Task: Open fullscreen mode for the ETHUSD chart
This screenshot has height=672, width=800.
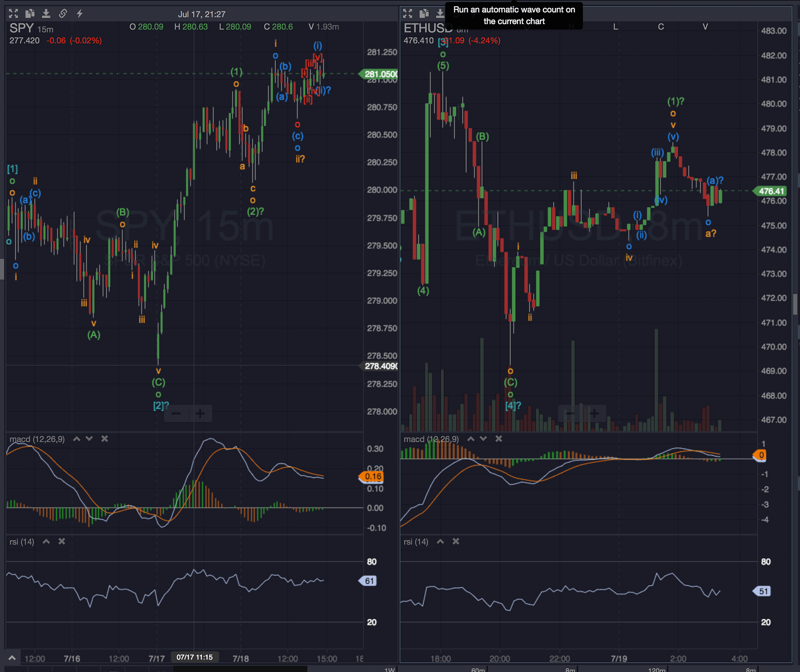Action: point(408,14)
